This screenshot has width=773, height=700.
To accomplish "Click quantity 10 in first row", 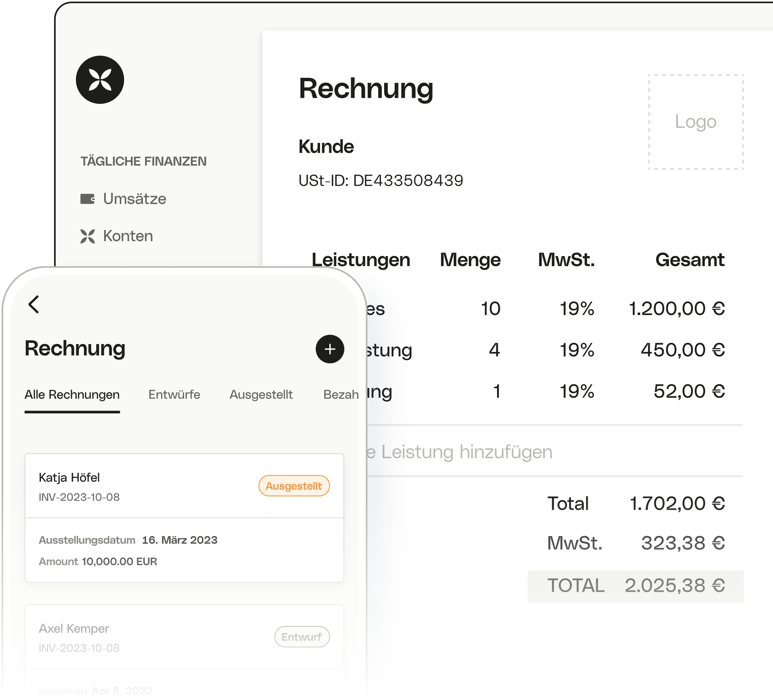I will 491,309.
